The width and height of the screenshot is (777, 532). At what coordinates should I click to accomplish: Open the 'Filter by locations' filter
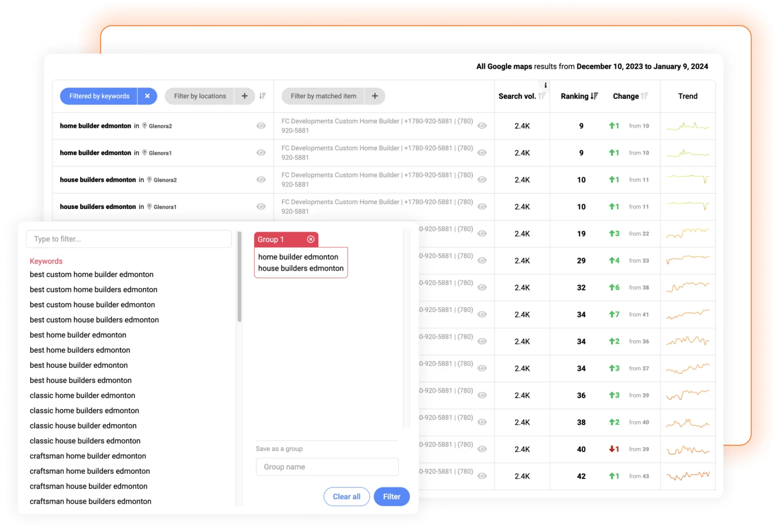pos(200,96)
